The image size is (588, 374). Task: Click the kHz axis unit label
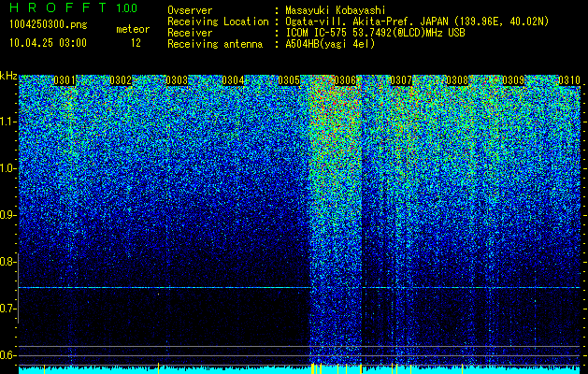point(8,76)
